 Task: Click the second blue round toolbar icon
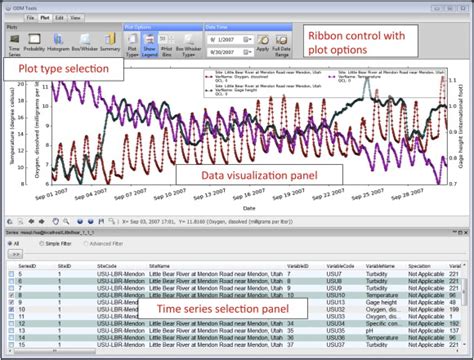pos(91,221)
